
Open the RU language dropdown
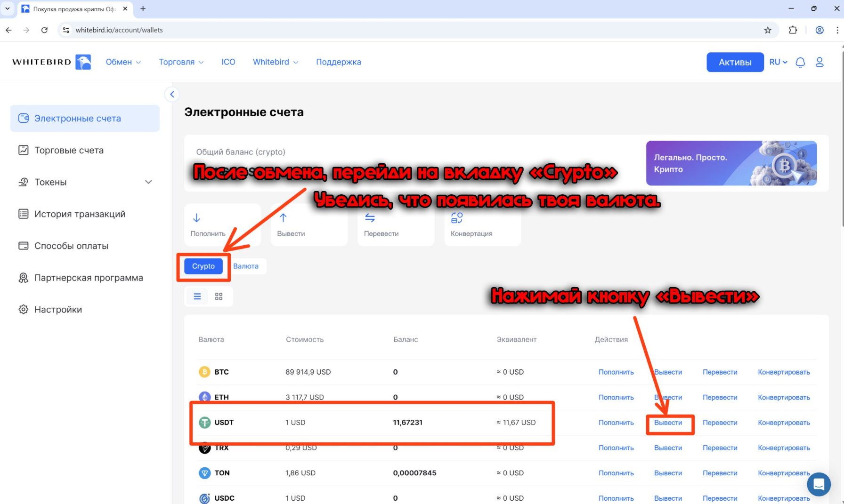(779, 62)
